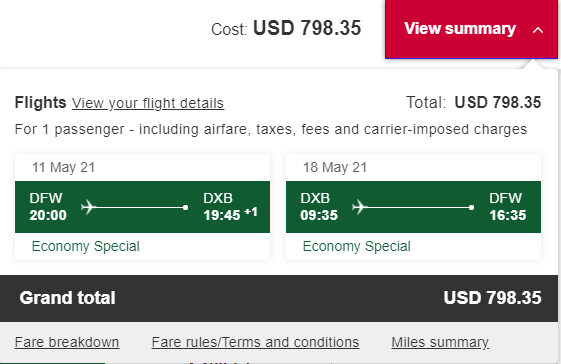Click Economy Special label under outbound flight

(86, 246)
